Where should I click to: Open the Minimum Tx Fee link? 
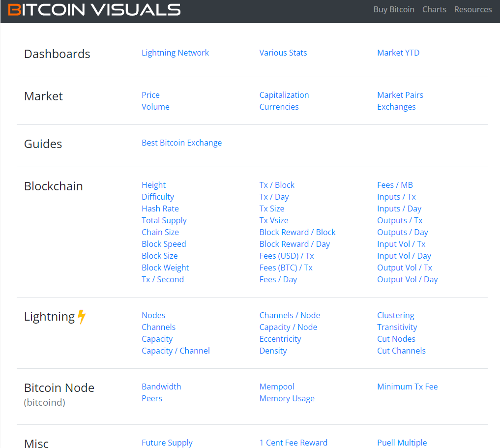pos(408,387)
